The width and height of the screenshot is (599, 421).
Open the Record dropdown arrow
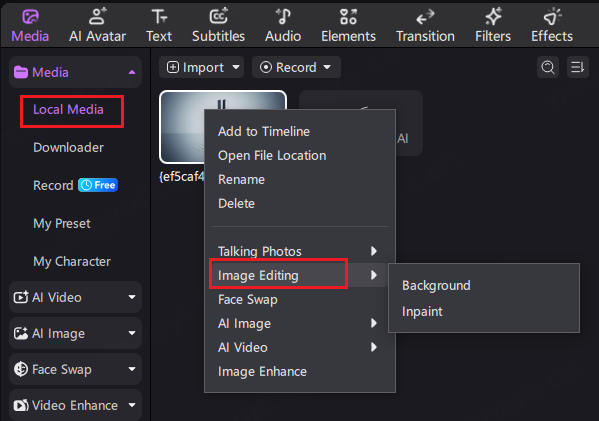point(327,67)
